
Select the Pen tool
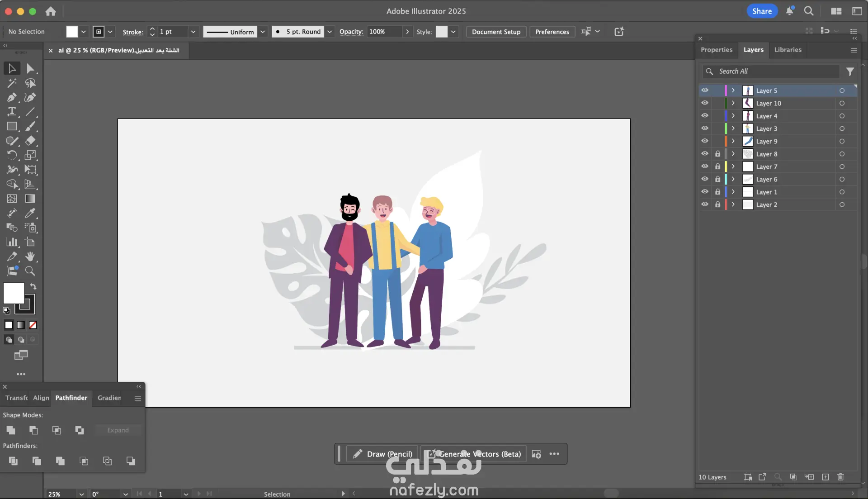click(x=12, y=98)
